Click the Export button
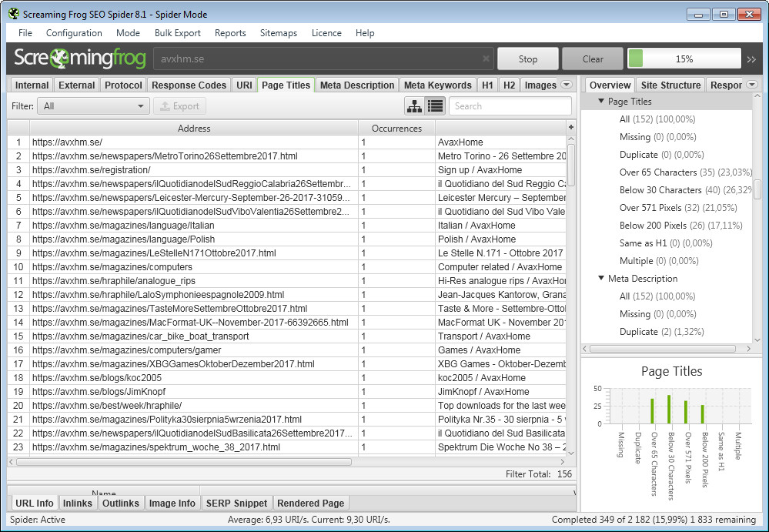This screenshot has width=769, height=532. tap(179, 106)
